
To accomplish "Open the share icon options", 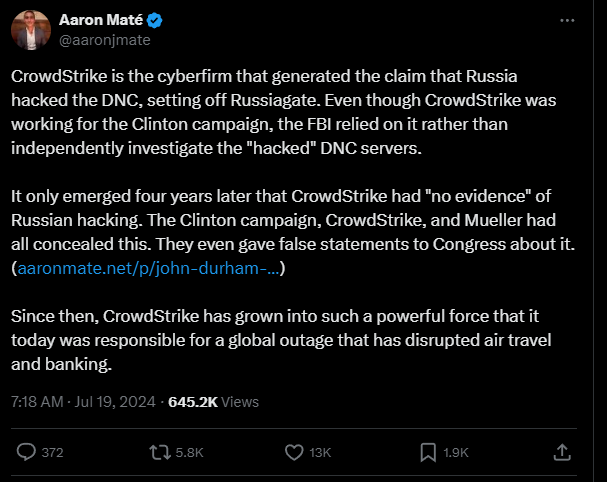I will [x=563, y=452].
